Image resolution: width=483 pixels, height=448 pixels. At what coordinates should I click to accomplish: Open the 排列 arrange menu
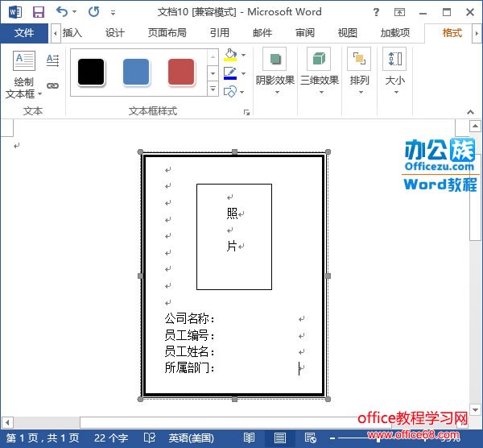pyautogui.click(x=359, y=72)
